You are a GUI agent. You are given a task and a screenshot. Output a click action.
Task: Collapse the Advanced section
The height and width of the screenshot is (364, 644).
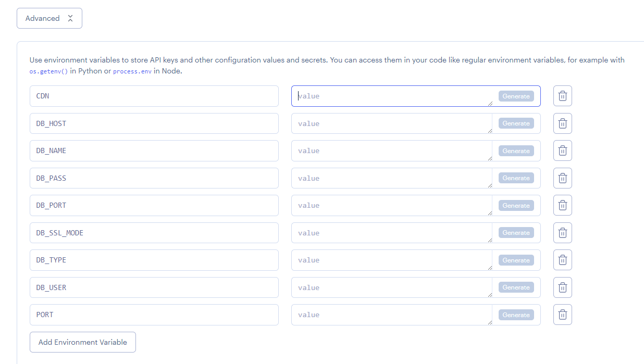click(49, 18)
